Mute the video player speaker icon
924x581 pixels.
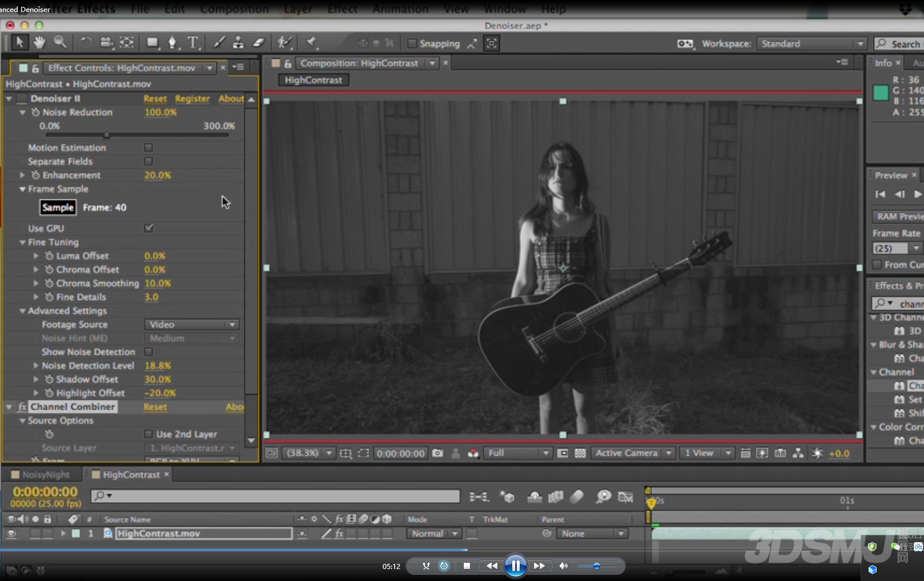(x=563, y=566)
